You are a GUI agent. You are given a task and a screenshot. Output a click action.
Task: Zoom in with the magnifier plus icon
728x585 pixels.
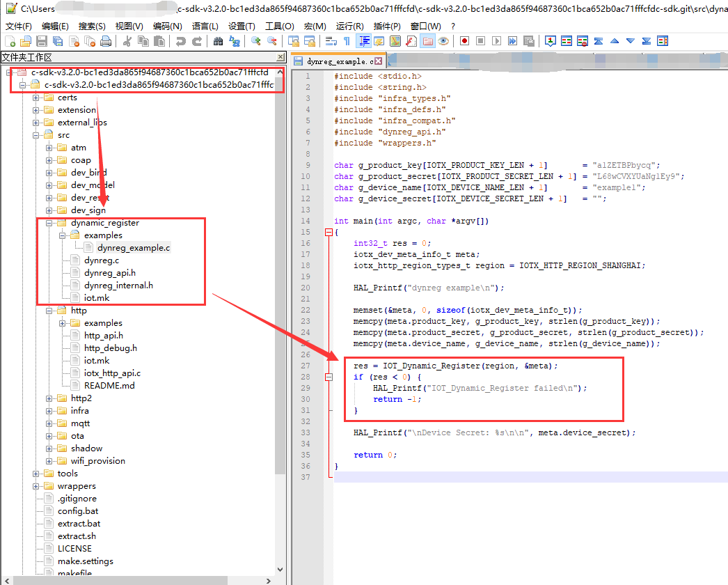tap(256, 41)
